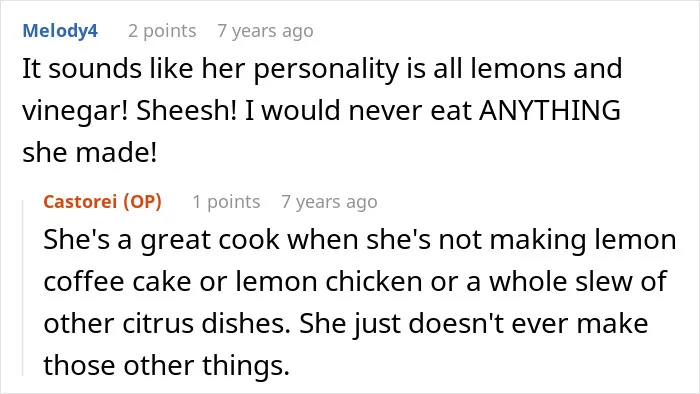The image size is (700, 394).
Task: Collapse the reply thread using the vertical line
Action: (x=23, y=288)
